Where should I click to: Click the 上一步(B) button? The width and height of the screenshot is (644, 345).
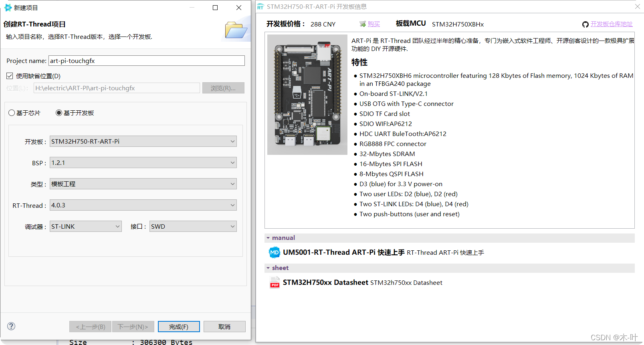tap(91, 327)
